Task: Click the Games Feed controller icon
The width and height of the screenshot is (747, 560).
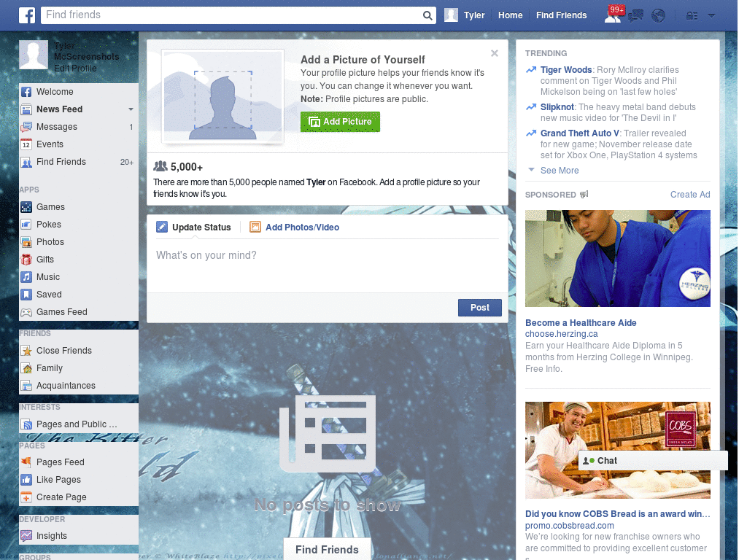Action: pyautogui.click(x=26, y=312)
